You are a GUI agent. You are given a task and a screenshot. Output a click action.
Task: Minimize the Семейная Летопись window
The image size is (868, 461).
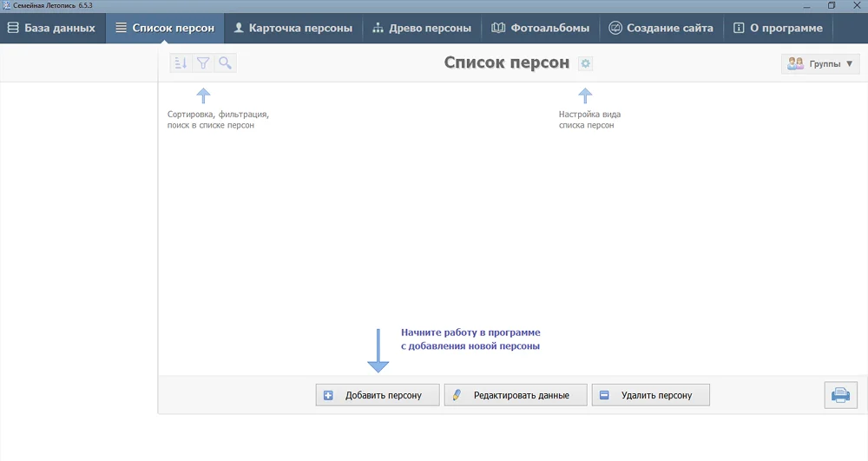click(x=806, y=5)
